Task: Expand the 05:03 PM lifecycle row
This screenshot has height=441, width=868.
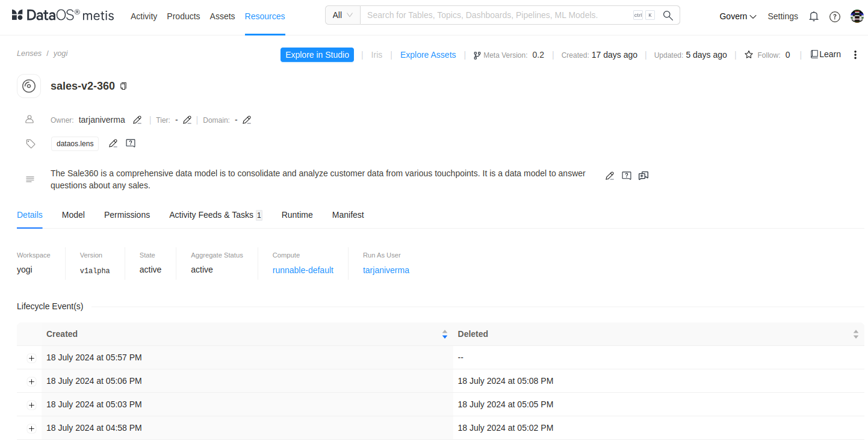Action: [x=31, y=405]
